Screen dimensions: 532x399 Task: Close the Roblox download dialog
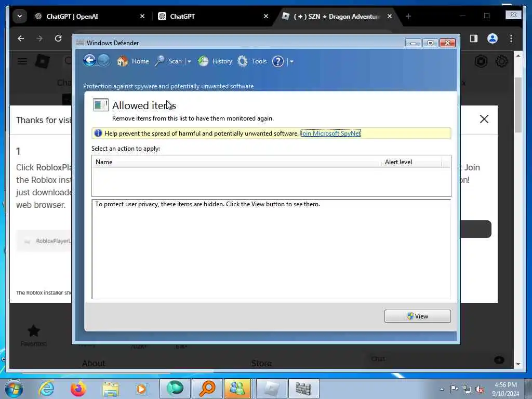484,119
